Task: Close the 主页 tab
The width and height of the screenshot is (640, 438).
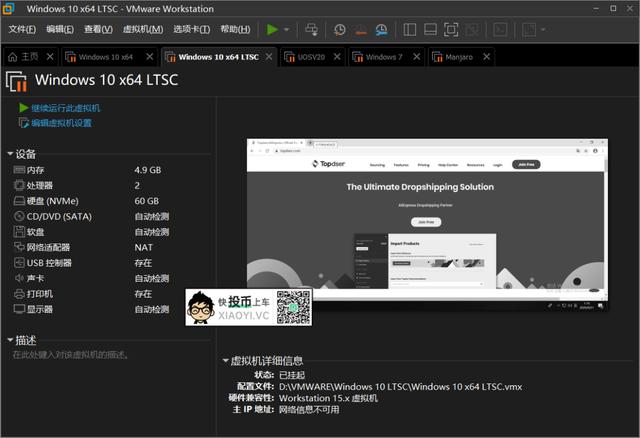Action: pos(50,57)
